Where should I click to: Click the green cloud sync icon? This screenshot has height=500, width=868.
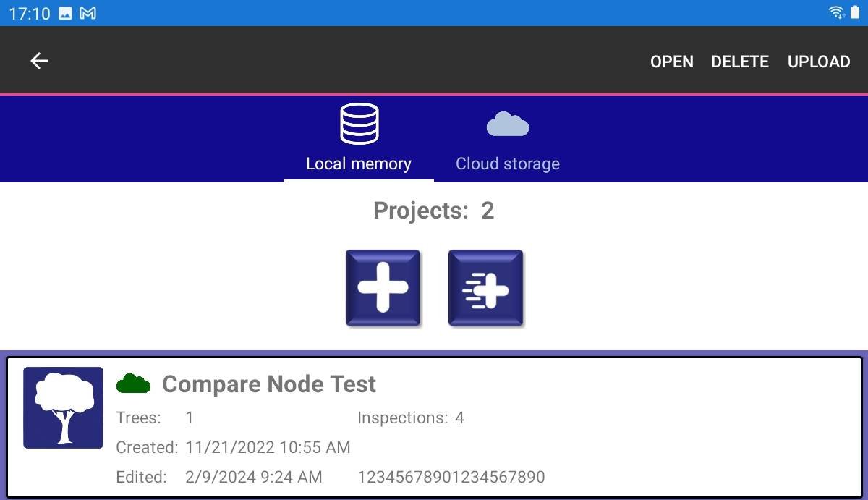133,384
